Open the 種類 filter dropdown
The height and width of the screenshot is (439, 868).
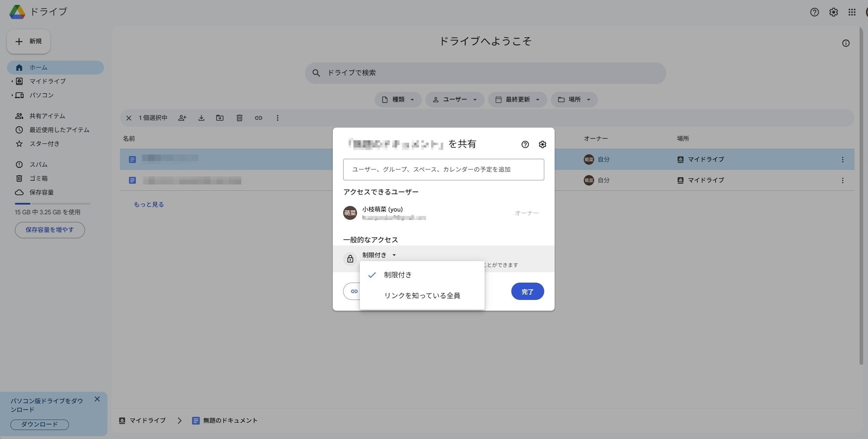point(398,100)
